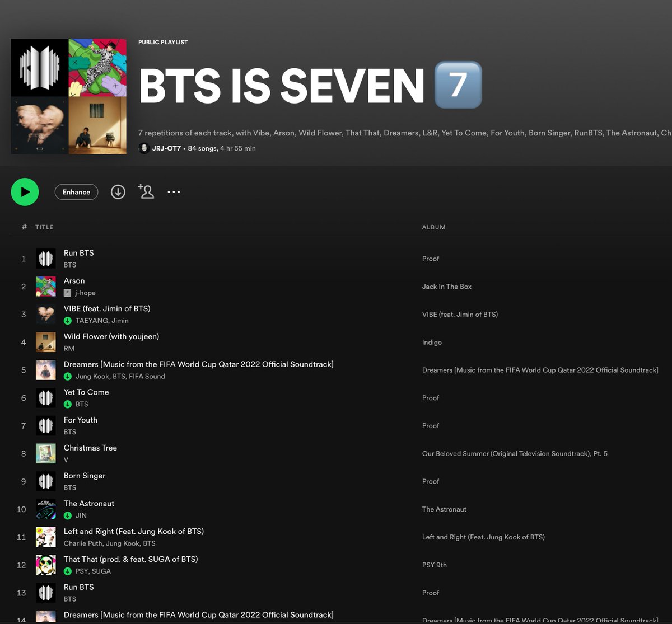
Task: Click the explicit E badge on Arson
Action: click(x=68, y=293)
